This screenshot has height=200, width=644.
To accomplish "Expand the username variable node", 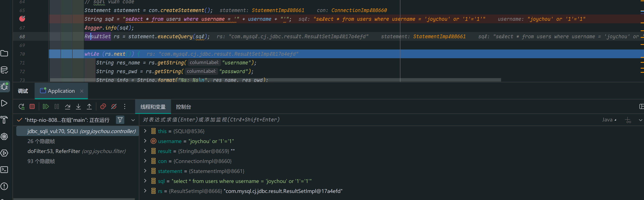I will tap(145, 141).
